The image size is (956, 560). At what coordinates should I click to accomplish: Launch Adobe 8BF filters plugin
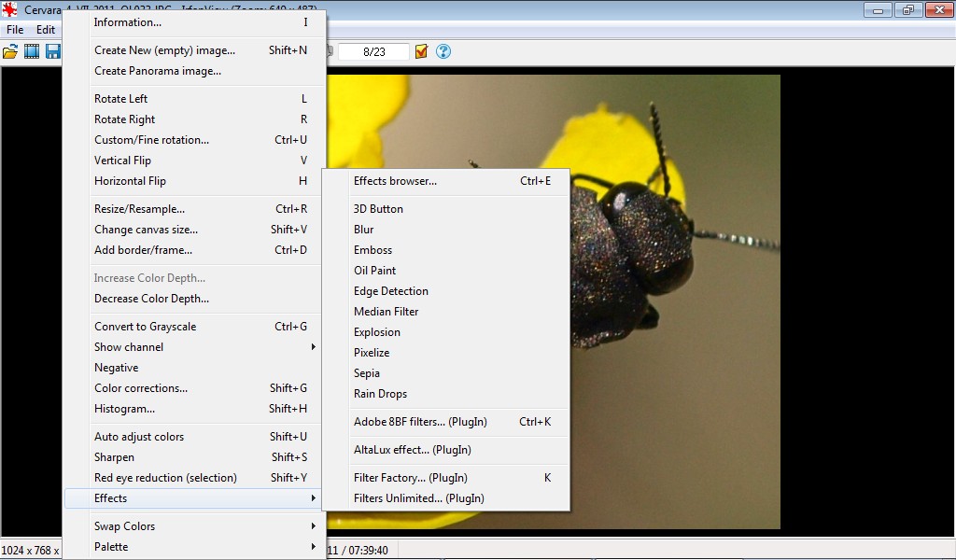420,422
